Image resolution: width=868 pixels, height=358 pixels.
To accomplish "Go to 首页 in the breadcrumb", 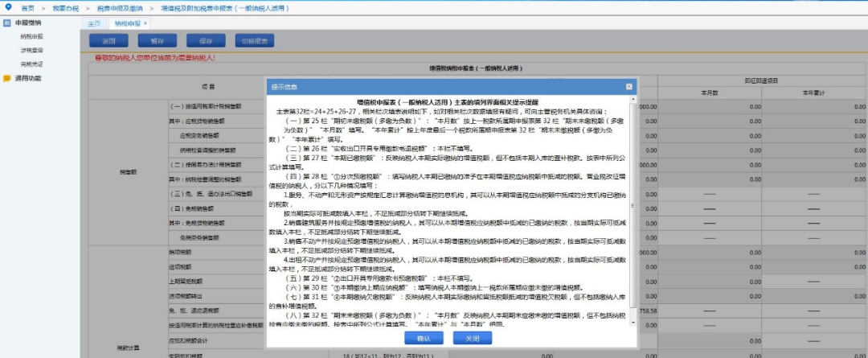I will (27, 6).
